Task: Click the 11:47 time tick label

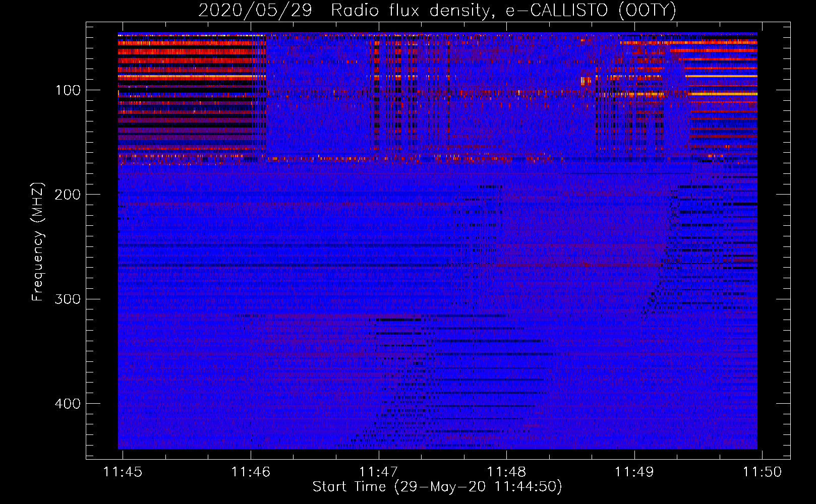Action: [x=378, y=472]
